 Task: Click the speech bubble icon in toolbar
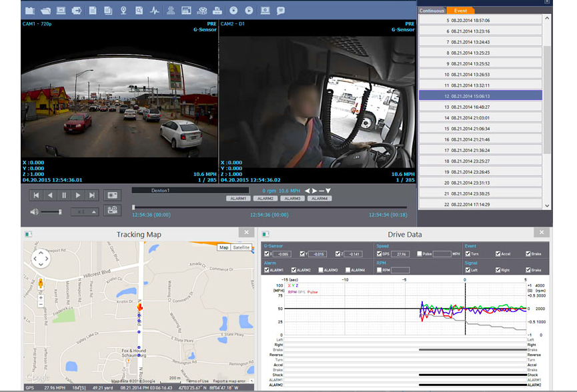(281, 11)
